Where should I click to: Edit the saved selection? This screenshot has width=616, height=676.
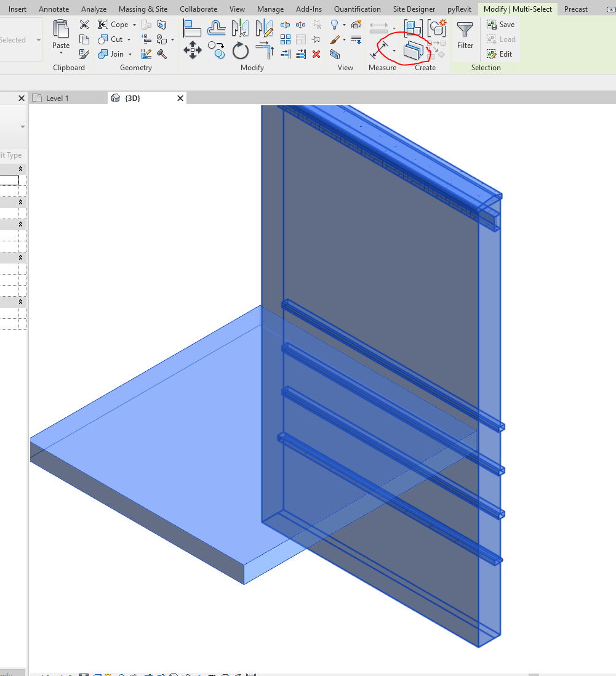coord(500,54)
